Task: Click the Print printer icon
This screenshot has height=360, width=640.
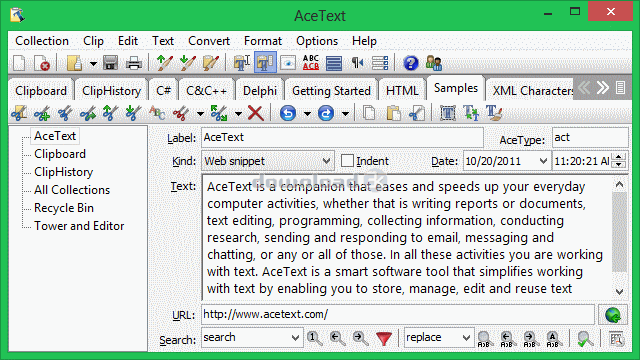Action: click(133, 63)
